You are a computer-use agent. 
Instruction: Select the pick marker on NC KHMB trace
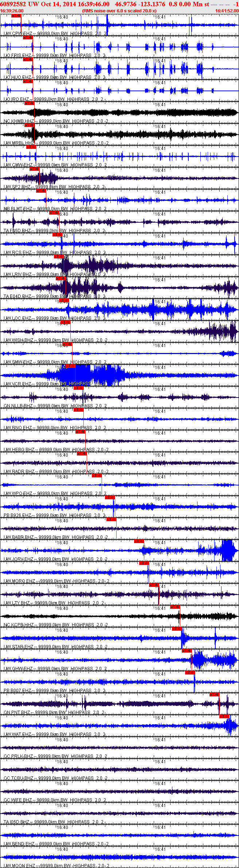click(x=29, y=103)
